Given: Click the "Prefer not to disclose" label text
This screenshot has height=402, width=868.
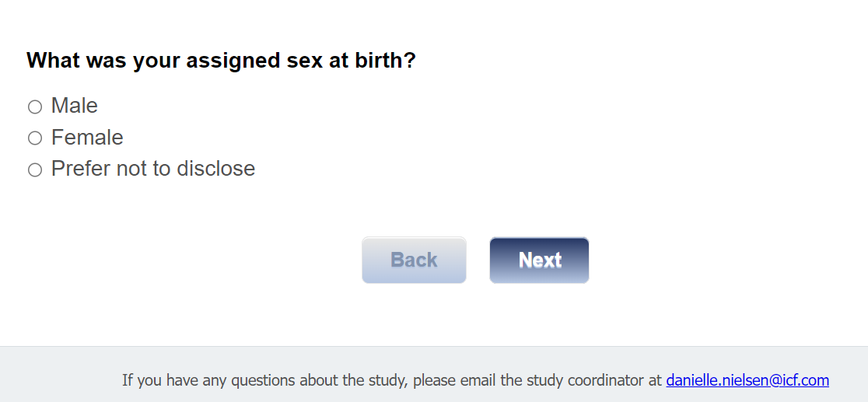Looking at the screenshot, I should click(x=153, y=169).
